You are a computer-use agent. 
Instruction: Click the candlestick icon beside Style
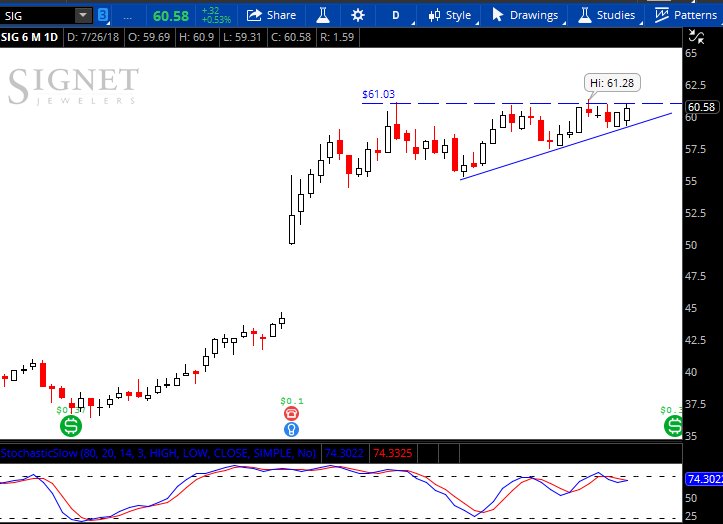434,16
